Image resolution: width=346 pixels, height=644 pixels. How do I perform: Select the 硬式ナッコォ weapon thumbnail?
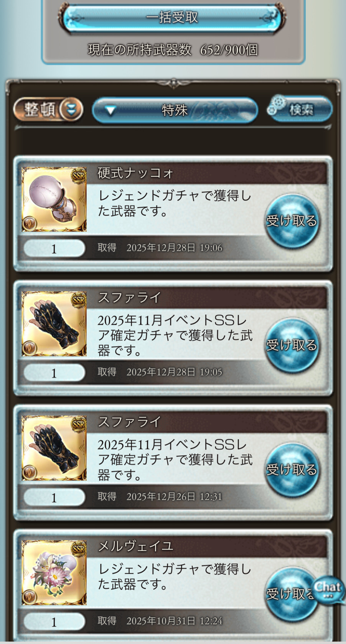(x=54, y=199)
